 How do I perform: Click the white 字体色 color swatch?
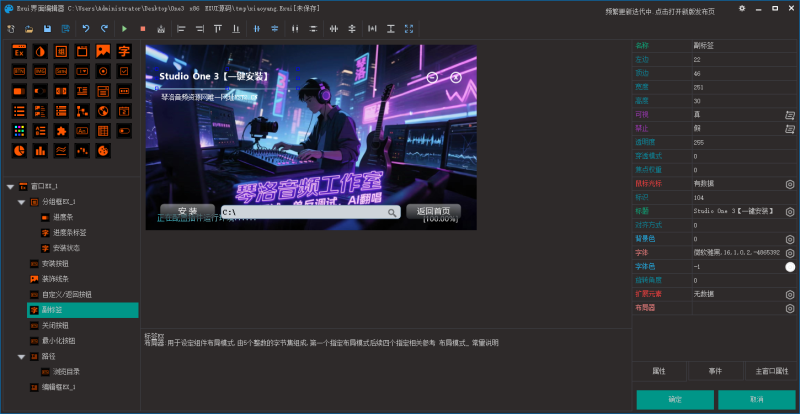click(x=790, y=266)
